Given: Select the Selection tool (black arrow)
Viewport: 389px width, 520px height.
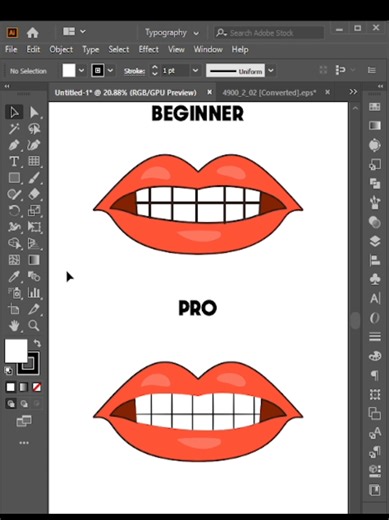Looking at the screenshot, I should pos(14,112).
